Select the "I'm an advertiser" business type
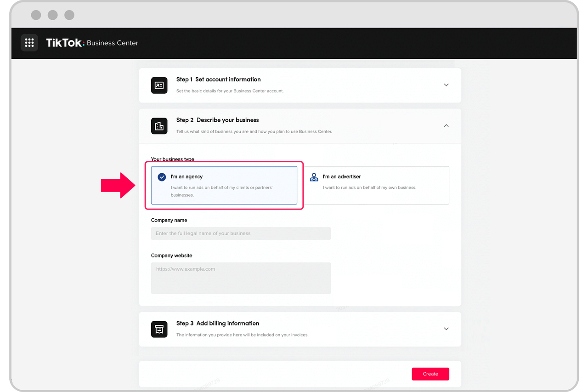Screen dimensions: 588x392 377,185
